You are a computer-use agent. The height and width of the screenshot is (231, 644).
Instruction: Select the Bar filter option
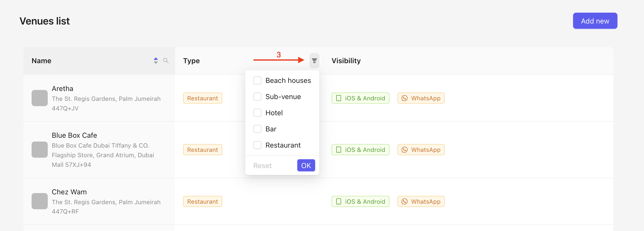coord(257,129)
